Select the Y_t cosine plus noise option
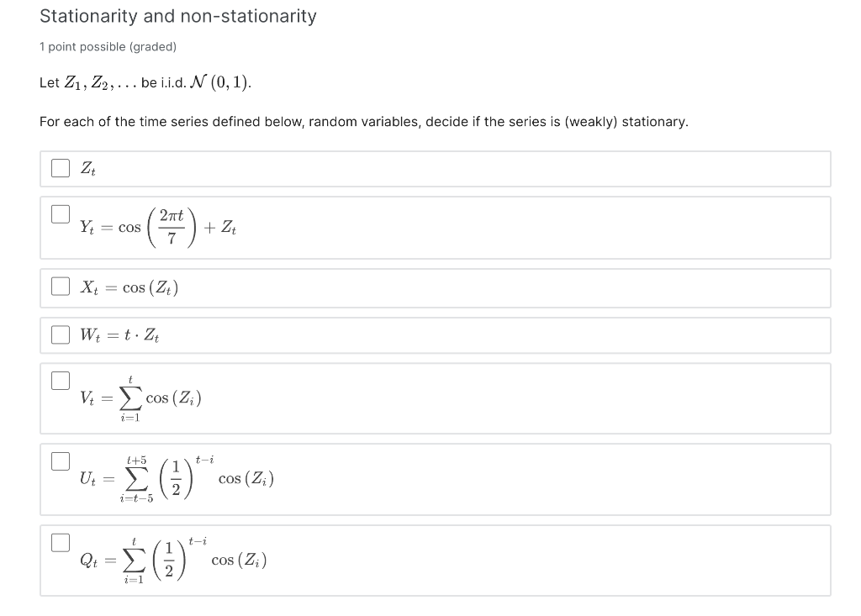861x616 pixels. click(x=60, y=214)
